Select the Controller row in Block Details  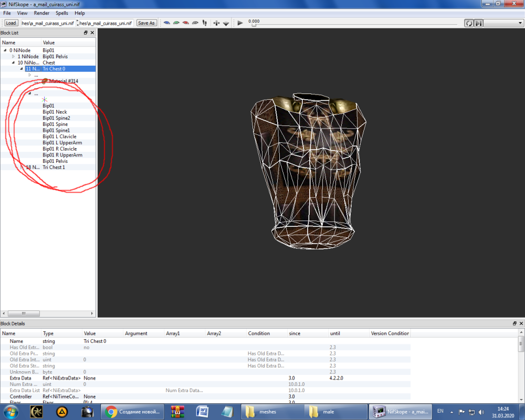205,396
